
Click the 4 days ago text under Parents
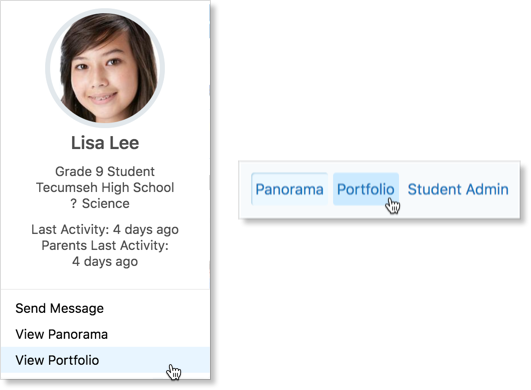click(x=105, y=262)
